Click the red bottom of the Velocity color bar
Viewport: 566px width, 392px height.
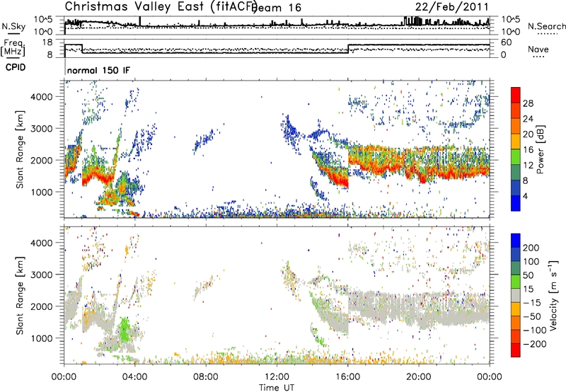516,350
